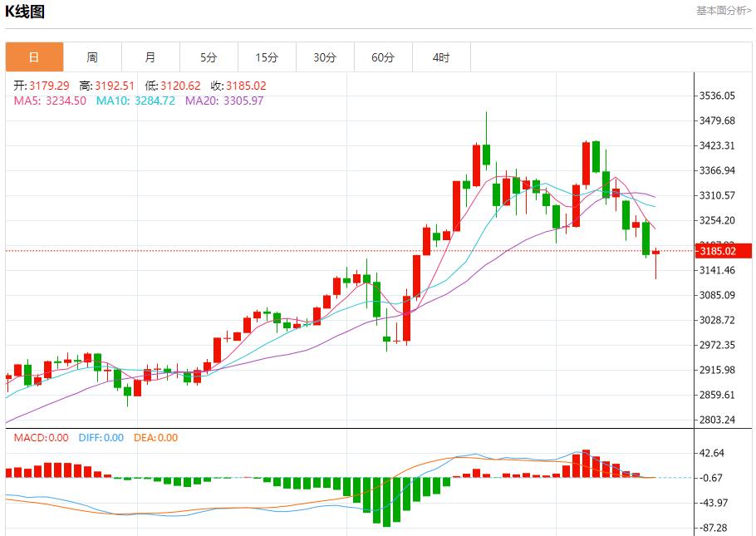756x536 pixels.
Task: Click the -87.28 MACD axis label
Action: 715,528
